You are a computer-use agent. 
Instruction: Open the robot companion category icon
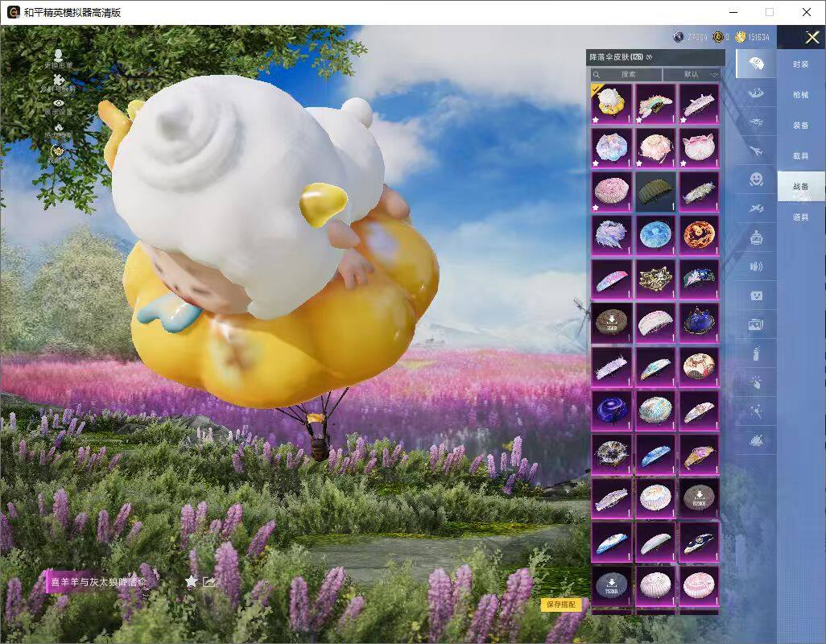[x=756, y=237]
